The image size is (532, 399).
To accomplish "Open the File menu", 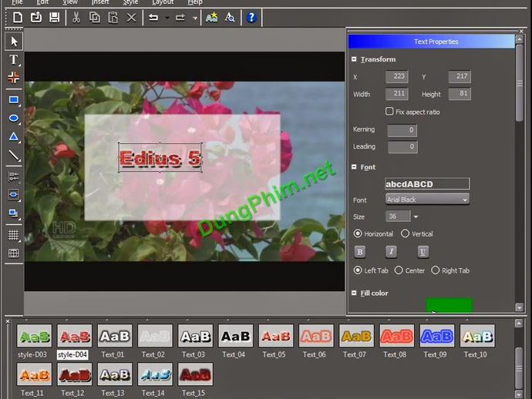I will coord(17,2).
